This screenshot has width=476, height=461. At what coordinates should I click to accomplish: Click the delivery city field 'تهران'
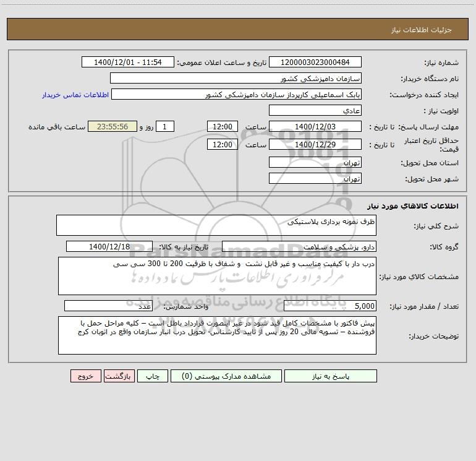[315, 178]
